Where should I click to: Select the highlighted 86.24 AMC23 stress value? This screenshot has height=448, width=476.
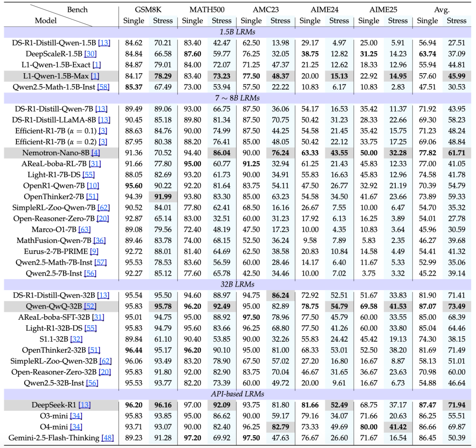280,295
